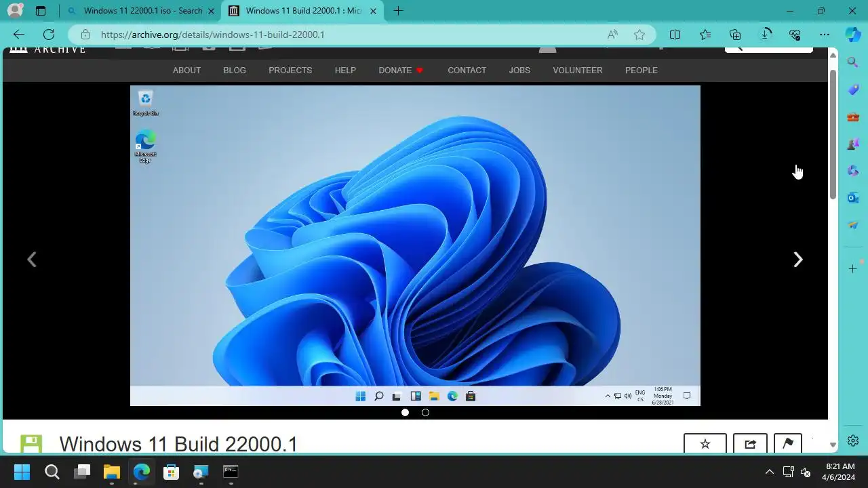Open Task View on the taskbar
Viewport: 868px width, 488px height.
tap(82, 472)
